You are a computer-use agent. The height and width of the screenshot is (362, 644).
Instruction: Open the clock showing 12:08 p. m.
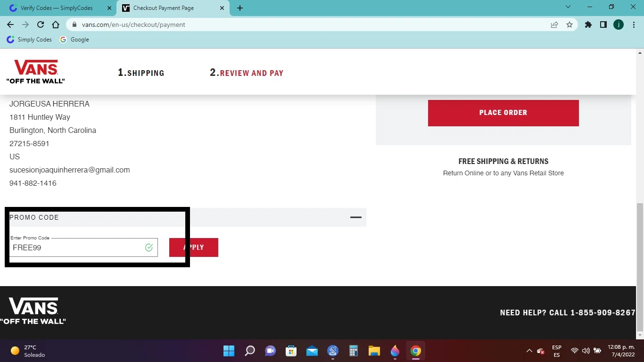(x=621, y=351)
